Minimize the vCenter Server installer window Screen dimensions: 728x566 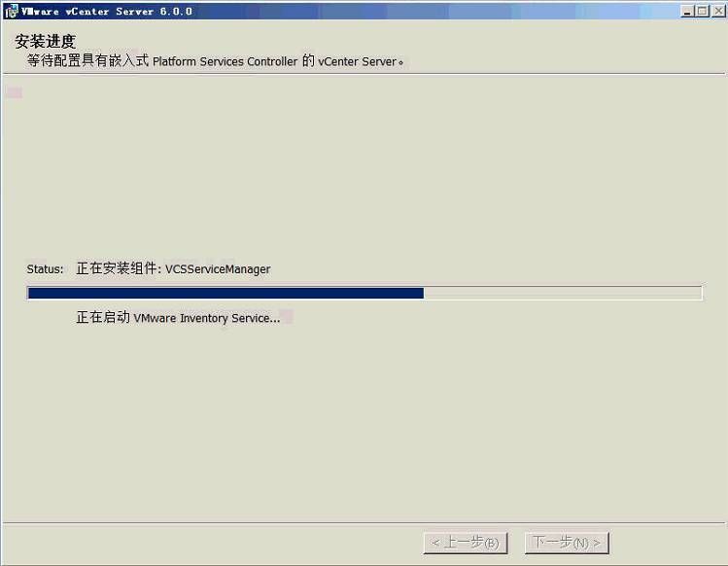pyautogui.click(x=687, y=11)
